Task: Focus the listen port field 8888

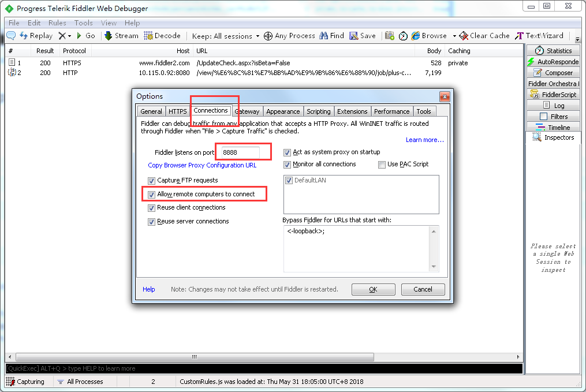Action: 240,152
